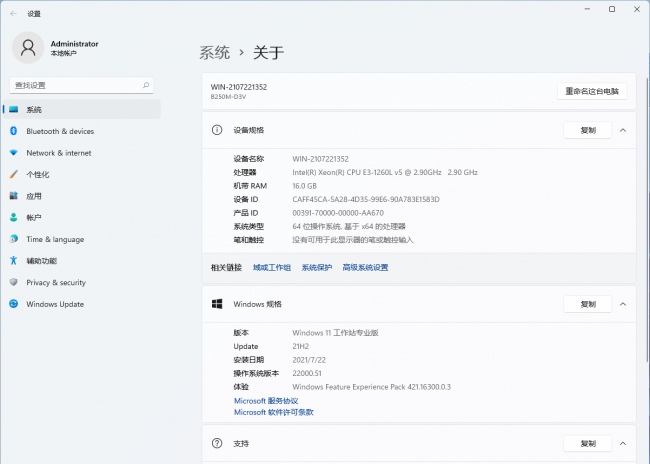
Task: Click the info icon beside 设备规格
Action: pos(217,130)
